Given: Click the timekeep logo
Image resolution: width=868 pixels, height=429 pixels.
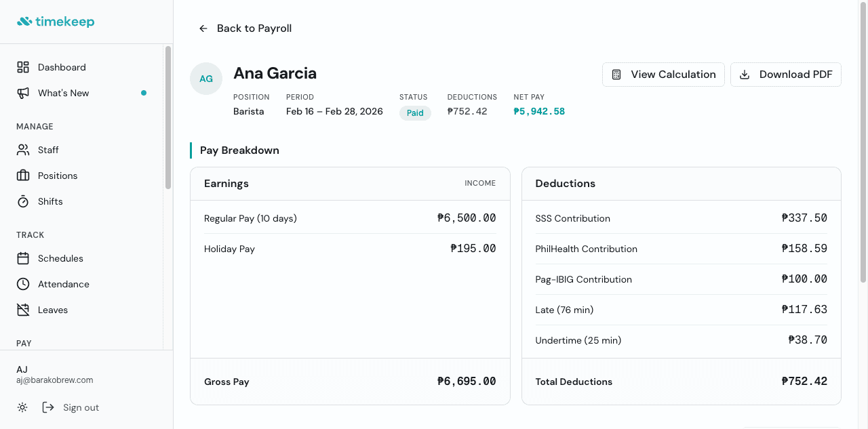Looking at the screenshot, I should [56, 21].
